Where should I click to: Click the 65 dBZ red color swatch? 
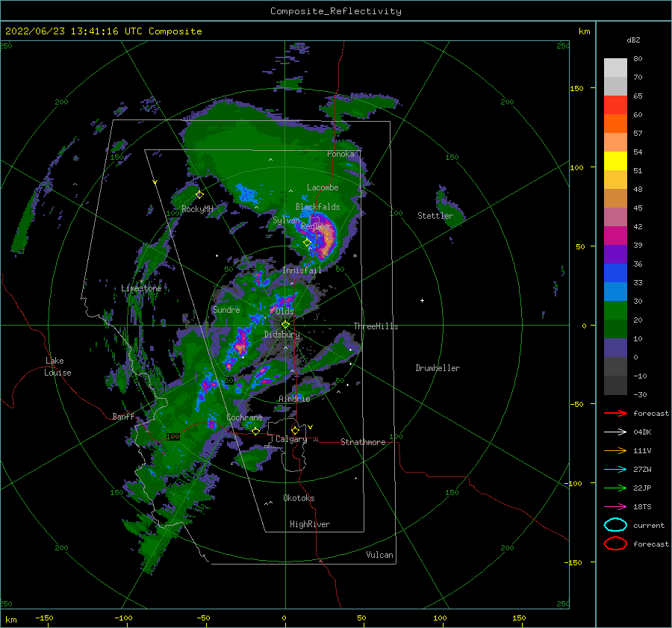615,105
